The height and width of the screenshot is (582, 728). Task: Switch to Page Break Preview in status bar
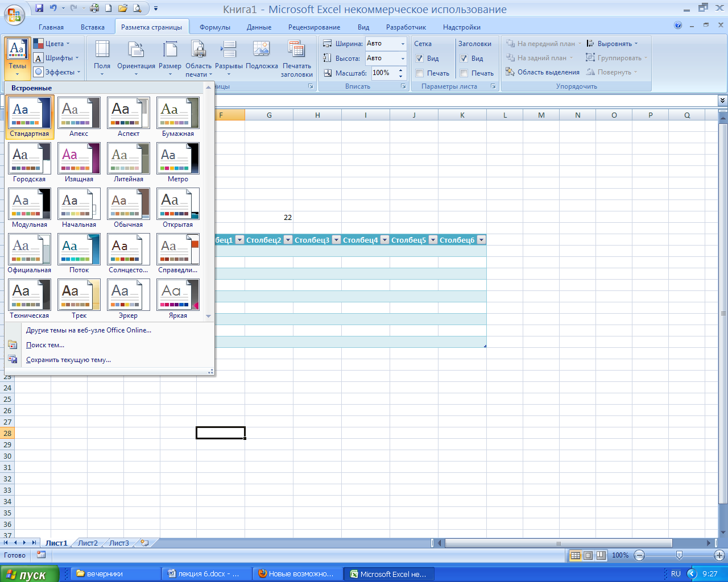point(601,555)
